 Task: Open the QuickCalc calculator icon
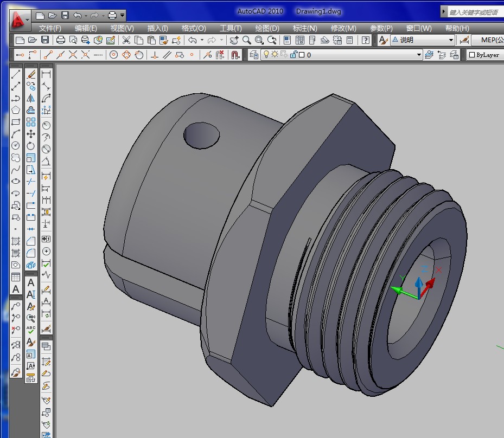tap(350, 40)
